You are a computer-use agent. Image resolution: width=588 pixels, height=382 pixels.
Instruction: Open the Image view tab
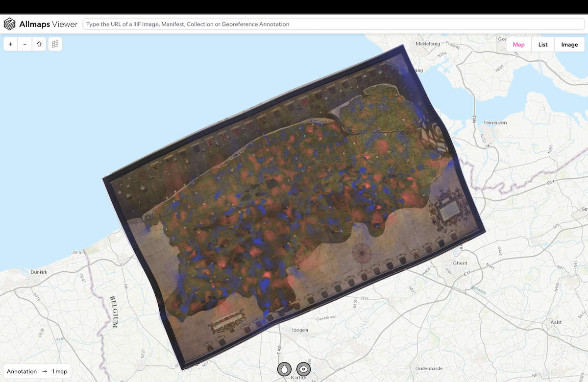pyautogui.click(x=569, y=45)
